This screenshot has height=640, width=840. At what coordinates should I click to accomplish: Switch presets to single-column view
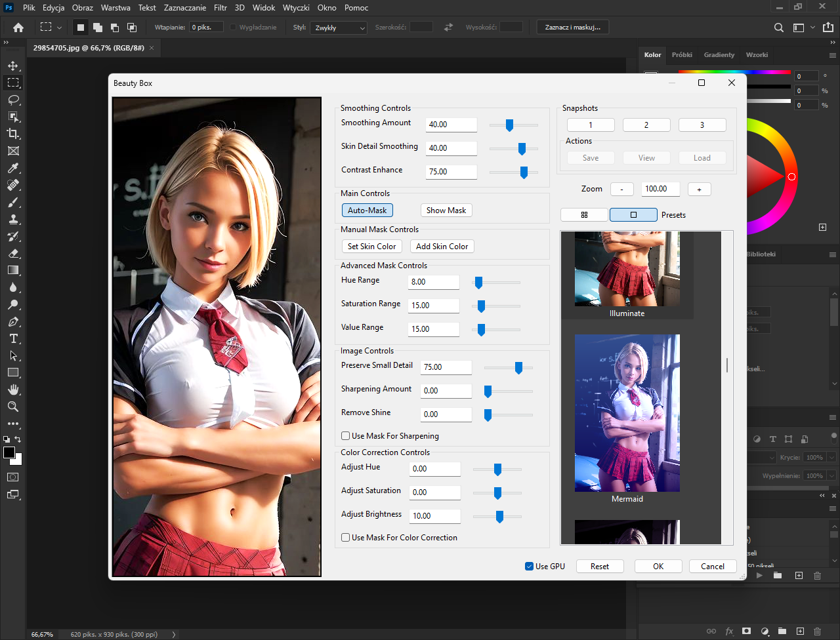[633, 214]
